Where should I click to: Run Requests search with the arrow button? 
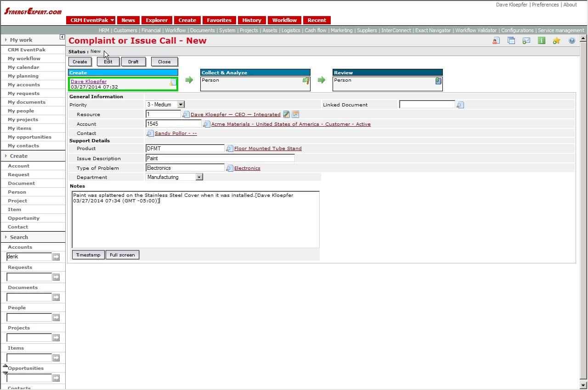coord(56,277)
